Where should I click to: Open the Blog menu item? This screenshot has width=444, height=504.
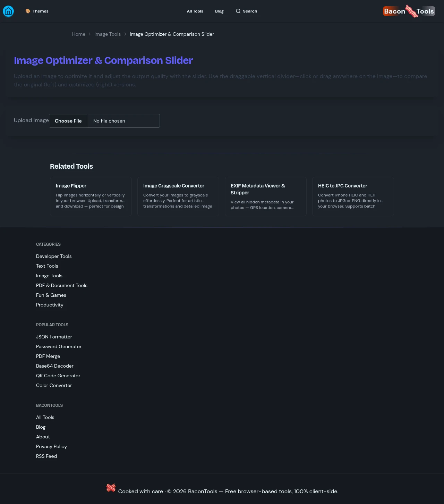pyautogui.click(x=219, y=11)
